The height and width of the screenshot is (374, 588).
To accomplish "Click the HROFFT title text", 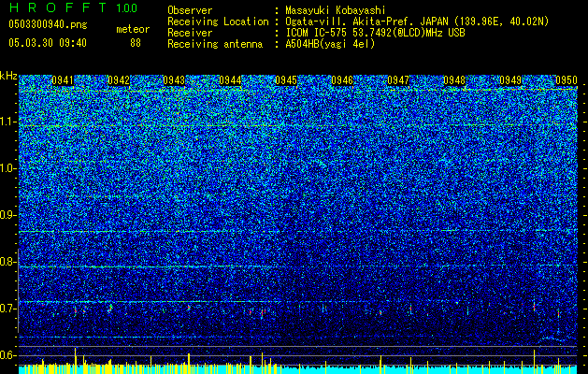I will click(x=58, y=7).
